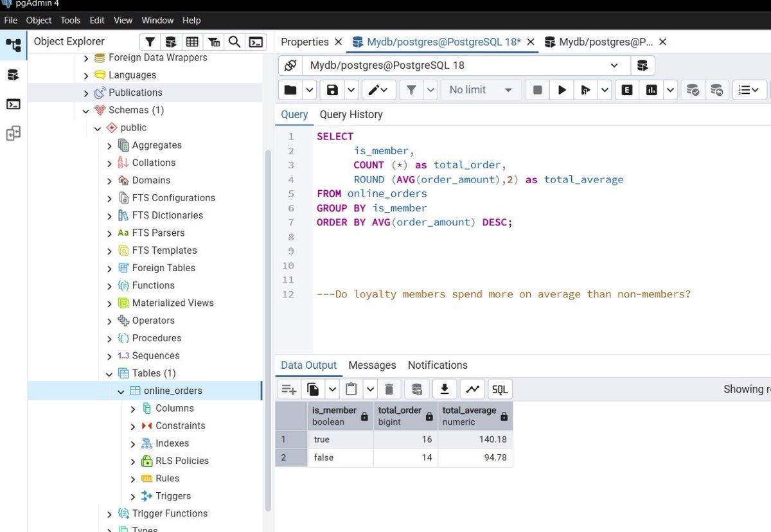771x532 pixels.
Task: Expand the Functions tree node
Action: tap(110, 286)
